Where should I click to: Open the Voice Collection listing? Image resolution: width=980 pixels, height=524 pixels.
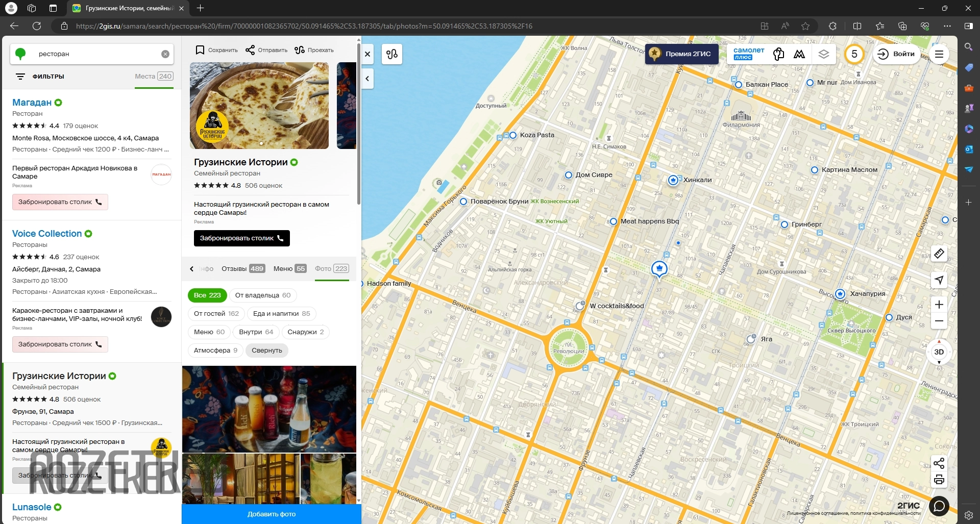point(47,234)
